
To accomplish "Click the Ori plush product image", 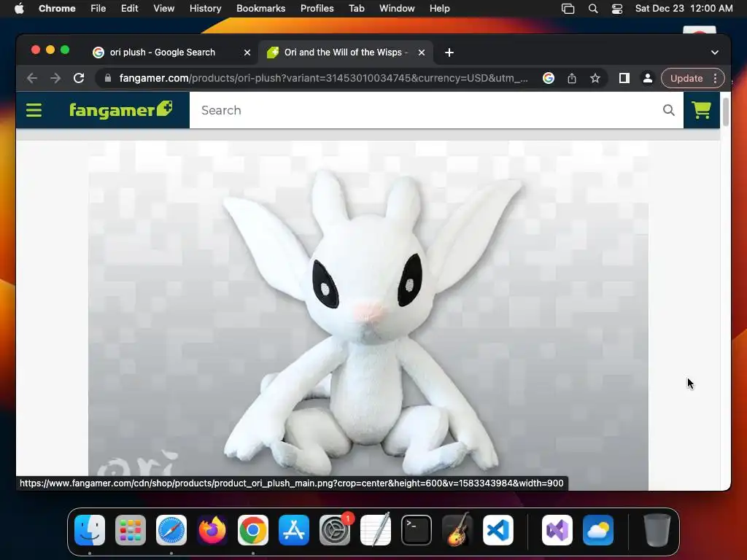I will tap(368, 315).
